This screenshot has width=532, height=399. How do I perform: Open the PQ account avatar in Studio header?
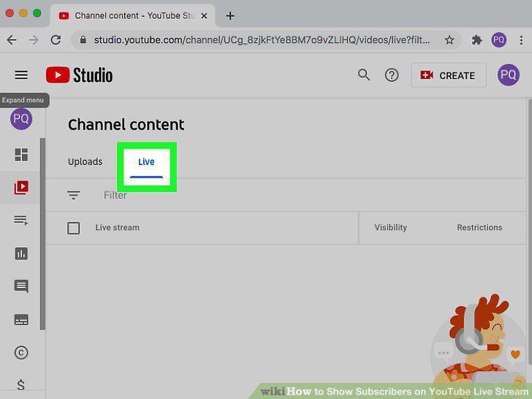509,75
